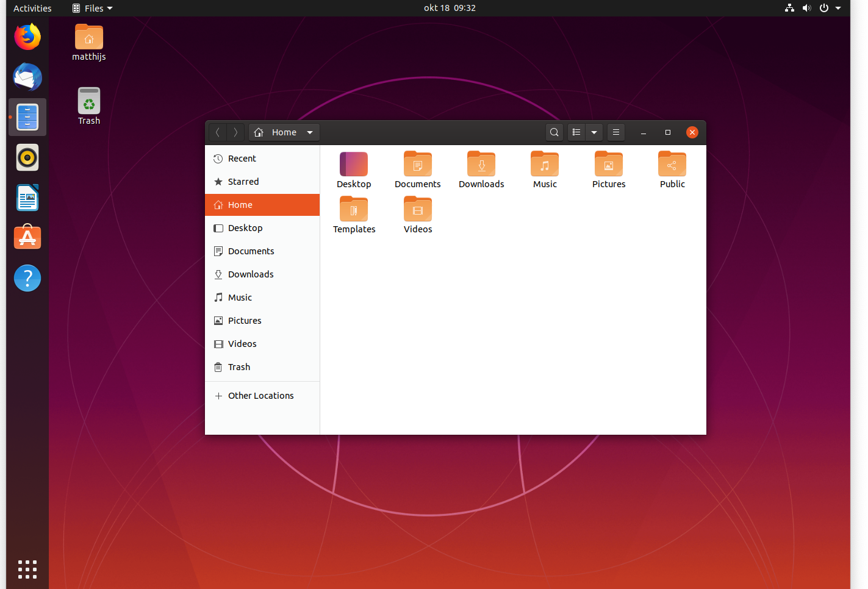Select the Videos folder in file grid
The width and height of the screenshot is (868, 589).
coord(418,210)
